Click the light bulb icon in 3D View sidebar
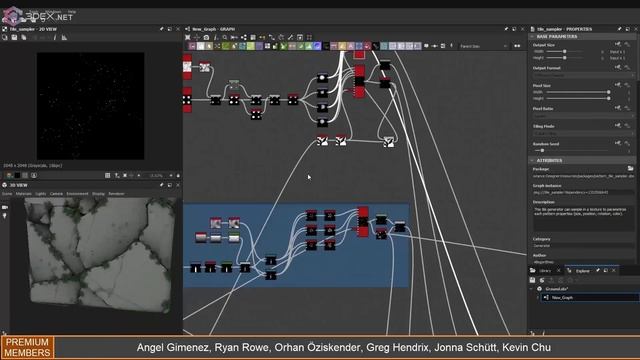 pyautogui.click(x=5, y=216)
